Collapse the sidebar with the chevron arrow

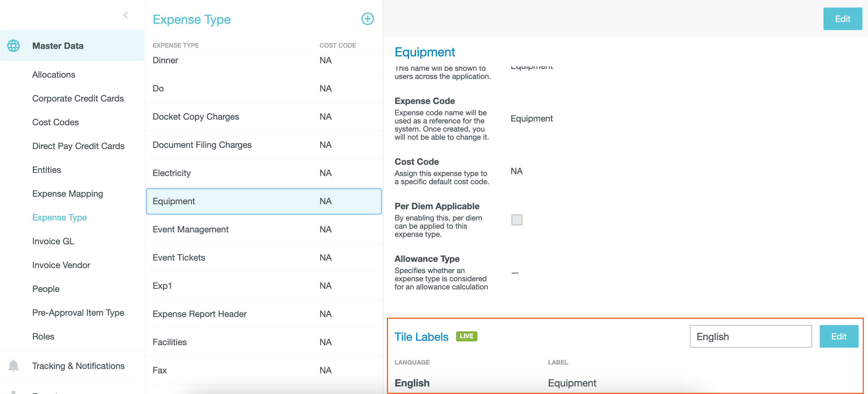(126, 15)
